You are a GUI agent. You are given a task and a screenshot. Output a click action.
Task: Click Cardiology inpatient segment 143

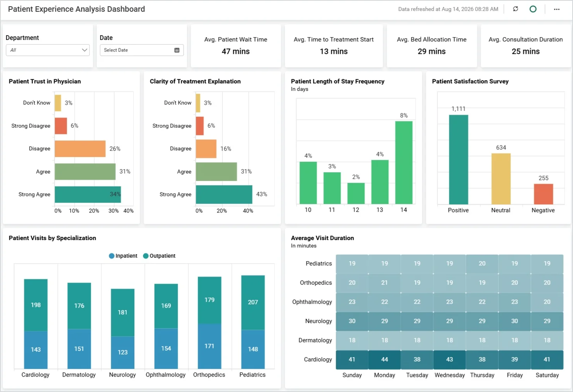pos(36,350)
